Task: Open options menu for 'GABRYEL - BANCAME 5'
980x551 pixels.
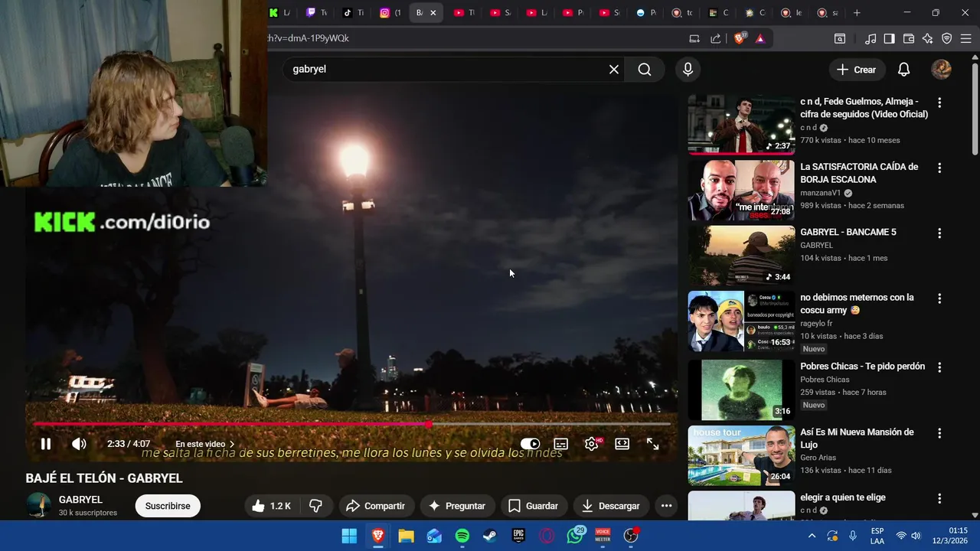Action: click(939, 233)
